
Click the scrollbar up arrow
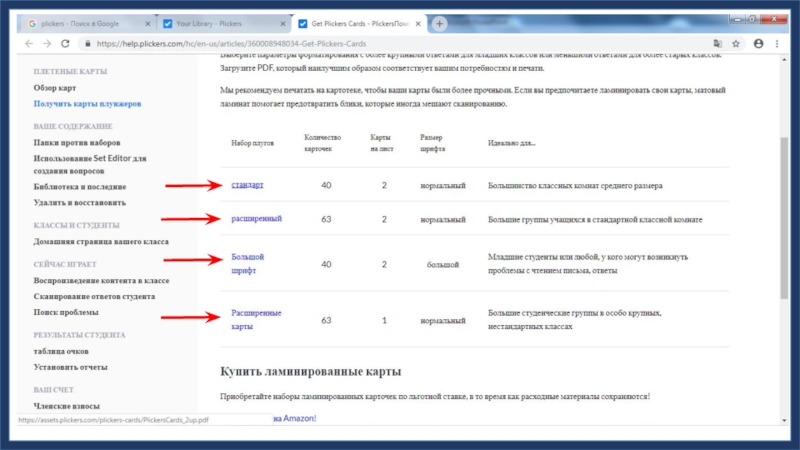[x=784, y=60]
